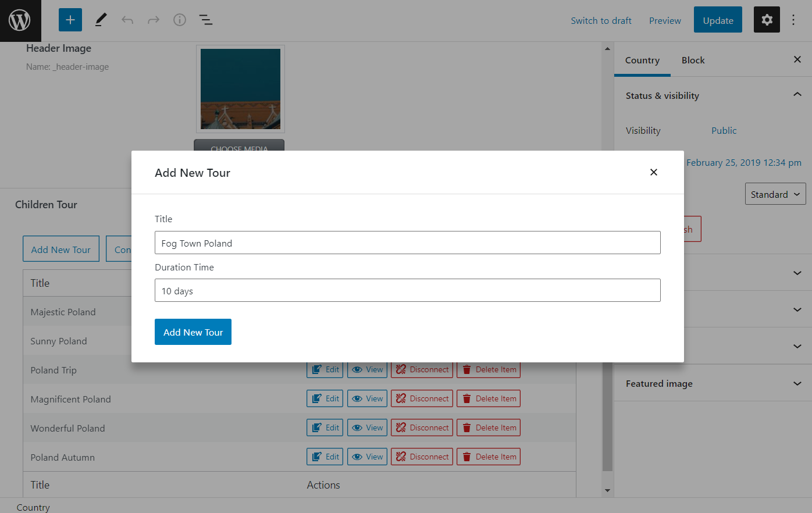This screenshot has height=513, width=812.
Task: Click the Undo arrow icon
Action: (127, 20)
